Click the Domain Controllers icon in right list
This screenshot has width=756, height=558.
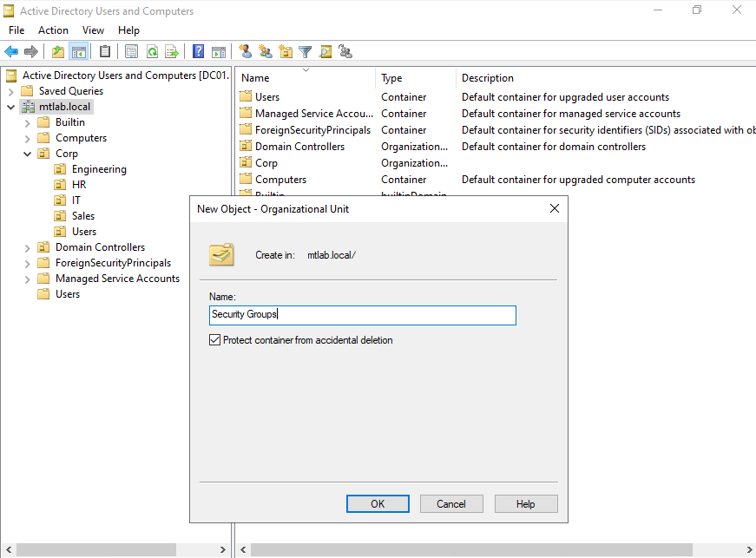246,146
